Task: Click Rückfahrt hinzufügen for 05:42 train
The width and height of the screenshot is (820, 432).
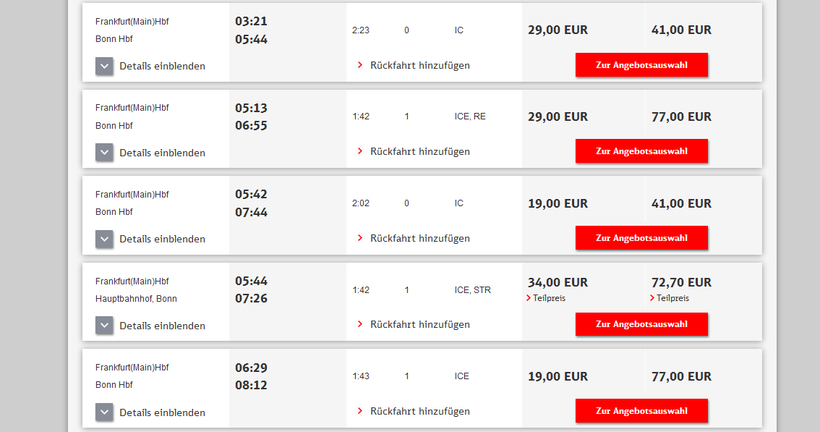Action: point(419,238)
